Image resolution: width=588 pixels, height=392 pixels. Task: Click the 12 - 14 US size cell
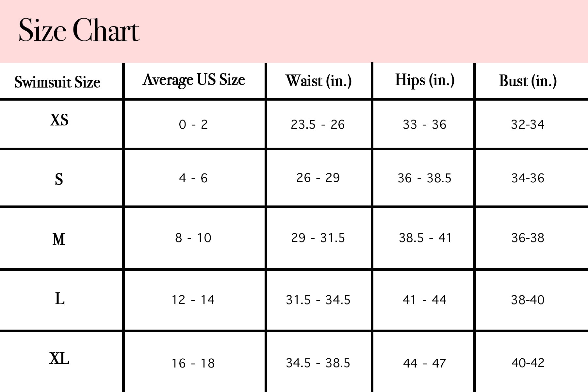[x=193, y=300]
